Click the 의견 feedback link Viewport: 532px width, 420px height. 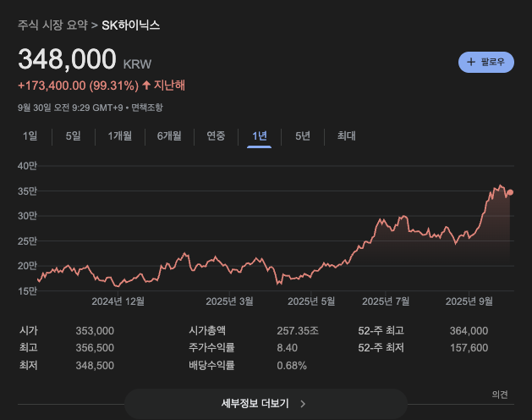coord(499,395)
